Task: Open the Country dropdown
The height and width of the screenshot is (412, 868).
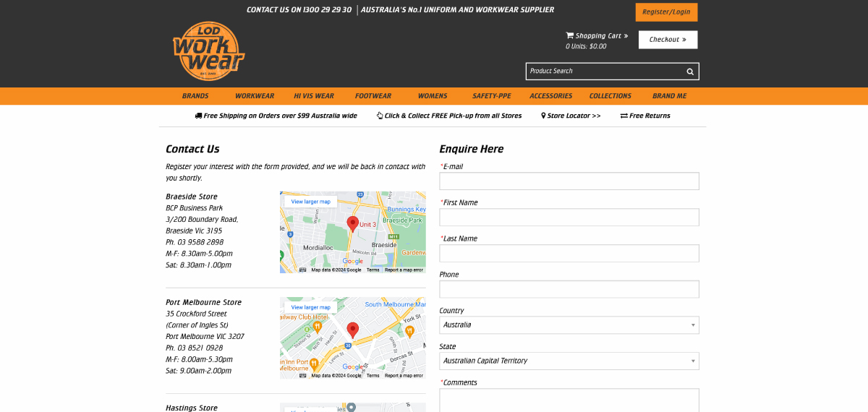Action: coord(569,325)
